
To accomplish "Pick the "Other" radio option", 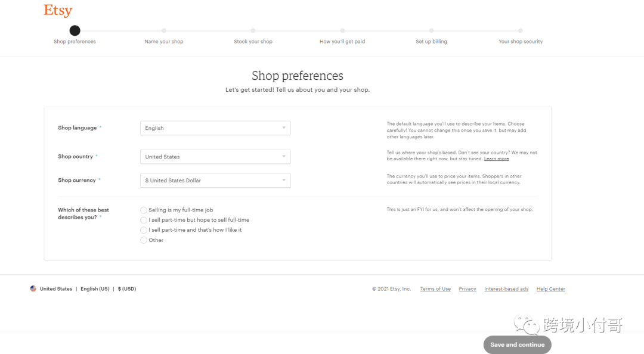I will click(x=144, y=240).
